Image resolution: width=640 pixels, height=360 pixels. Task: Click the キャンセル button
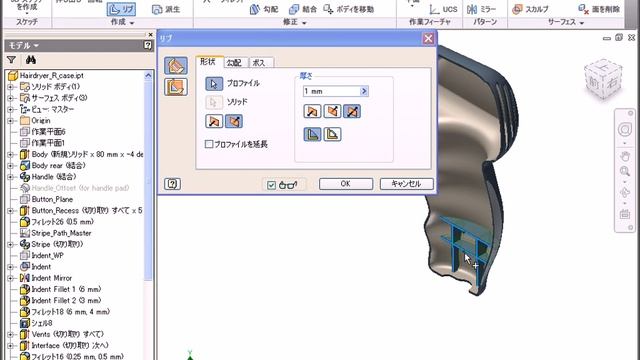point(406,184)
